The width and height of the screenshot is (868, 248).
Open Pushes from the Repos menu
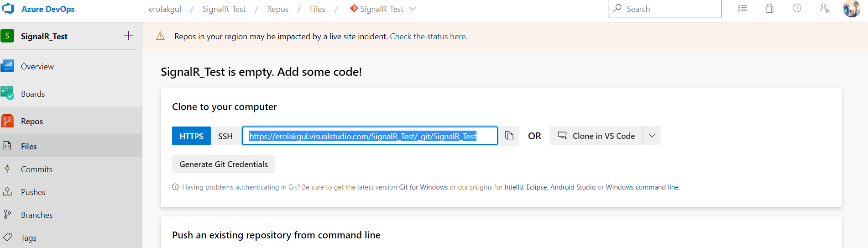click(x=33, y=192)
